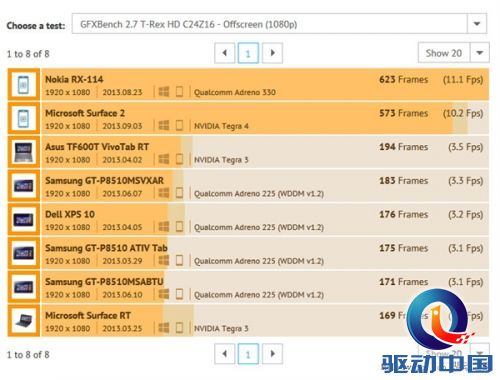
Task: Click the 2013.04.05 date in Dell row
Action: [x=122, y=227]
